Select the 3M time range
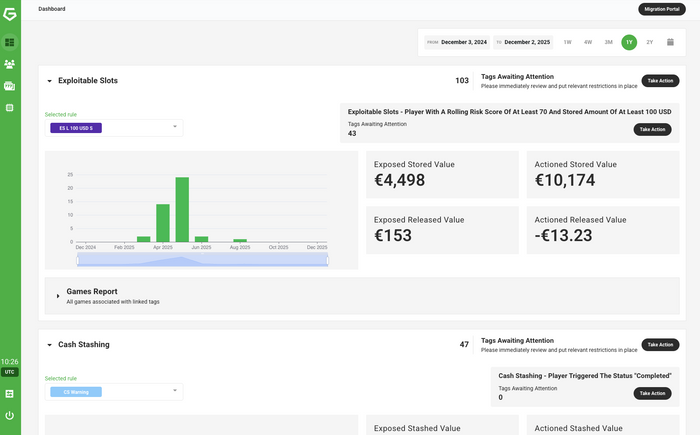Screen dimensions: 700x435 pyautogui.click(x=608, y=42)
